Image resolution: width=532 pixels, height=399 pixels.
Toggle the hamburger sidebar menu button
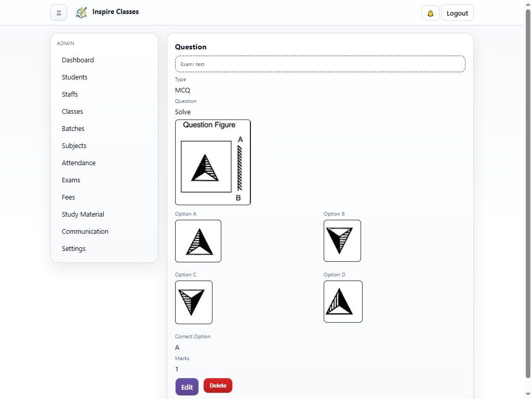59,13
